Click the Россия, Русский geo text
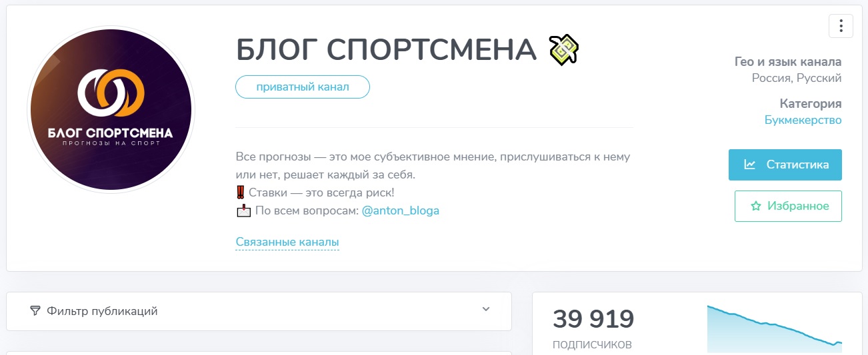The image size is (868, 355). point(797,78)
